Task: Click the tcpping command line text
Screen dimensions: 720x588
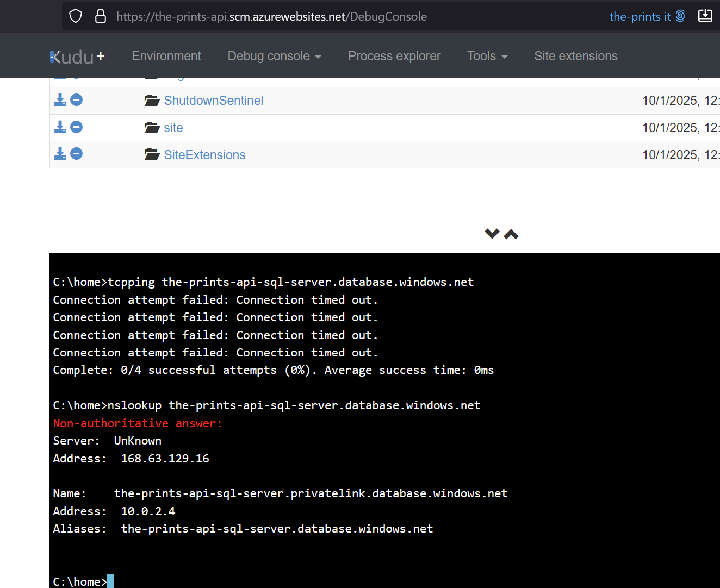Action: pyautogui.click(x=263, y=282)
